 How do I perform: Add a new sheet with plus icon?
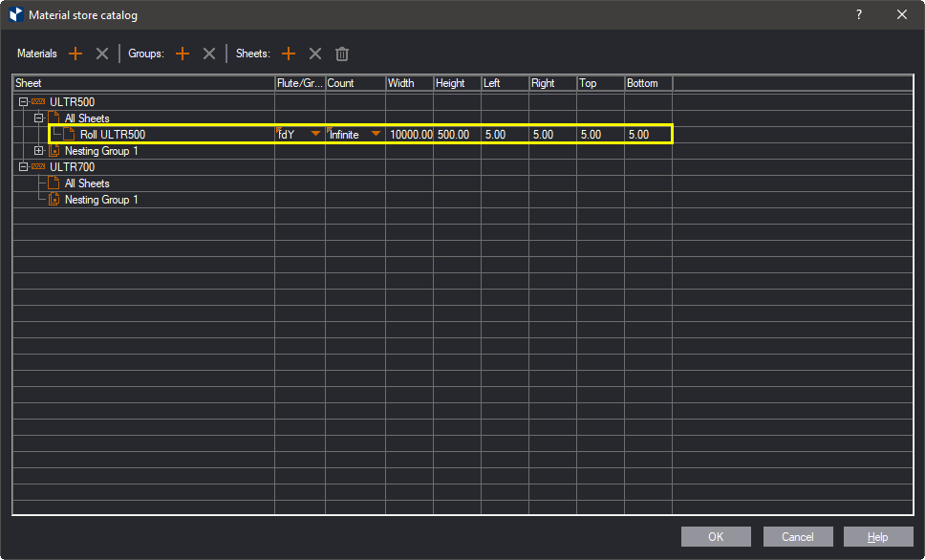289,54
